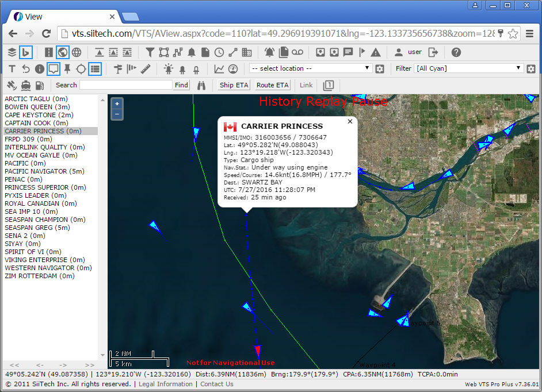Click the warning triangle alert icon

[376, 52]
